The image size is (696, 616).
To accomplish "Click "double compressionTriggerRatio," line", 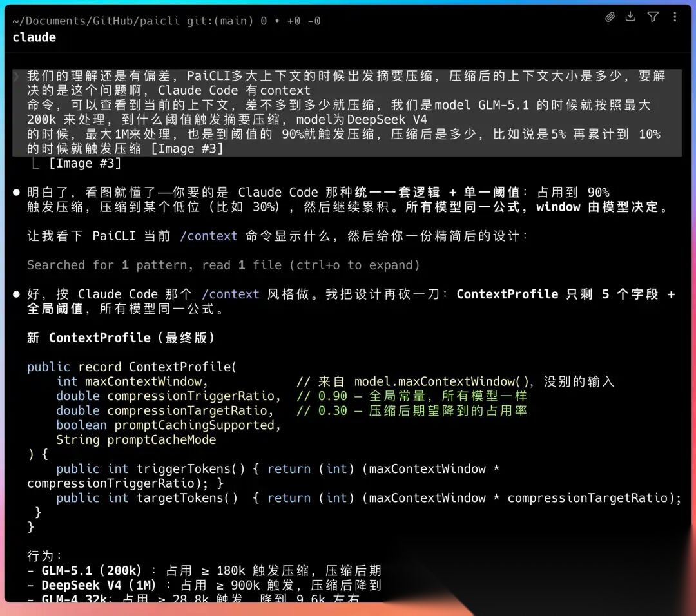I will pyautogui.click(x=169, y=396).
